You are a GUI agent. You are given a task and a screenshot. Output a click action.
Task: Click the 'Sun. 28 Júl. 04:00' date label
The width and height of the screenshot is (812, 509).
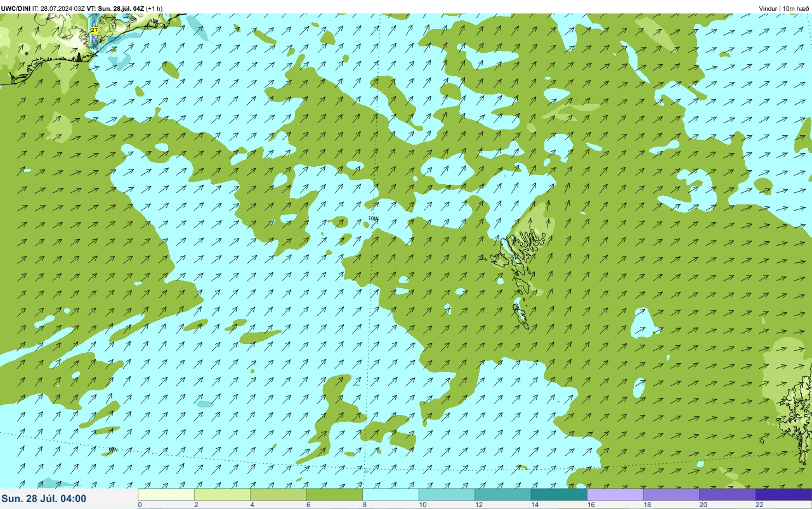(x=44, y=499)
